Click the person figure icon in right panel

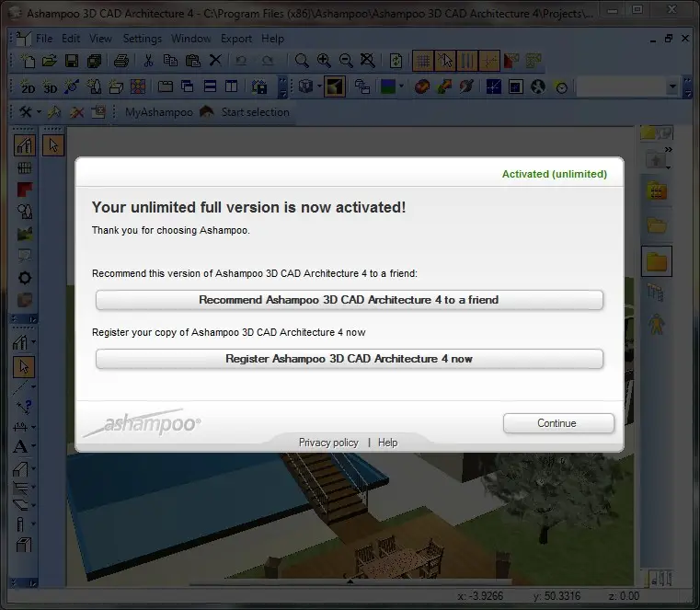coord(656,325)
